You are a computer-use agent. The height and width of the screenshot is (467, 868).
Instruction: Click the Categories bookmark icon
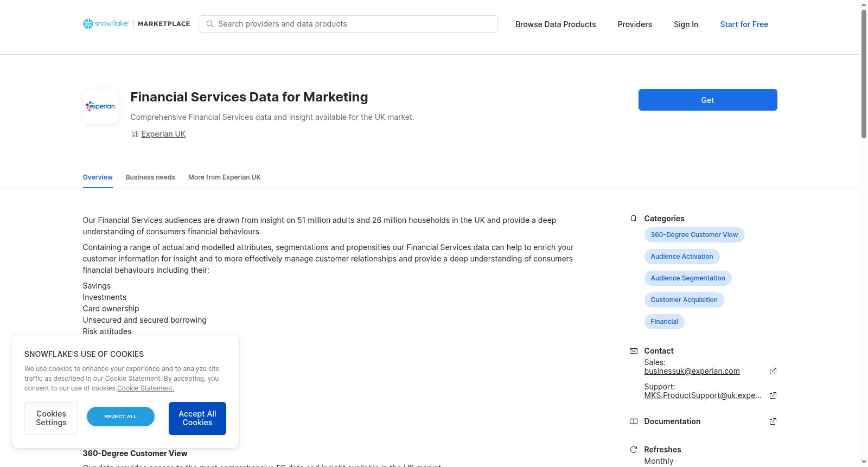633,219
